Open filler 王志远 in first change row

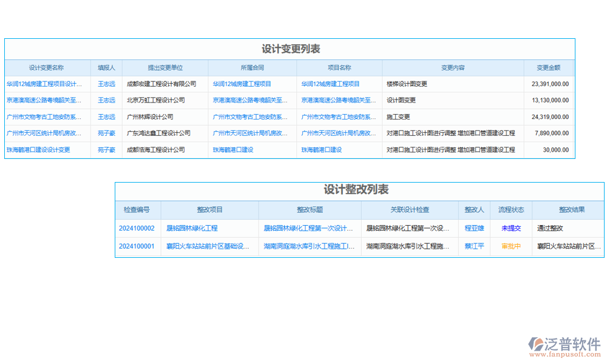(x=106, y=84)
